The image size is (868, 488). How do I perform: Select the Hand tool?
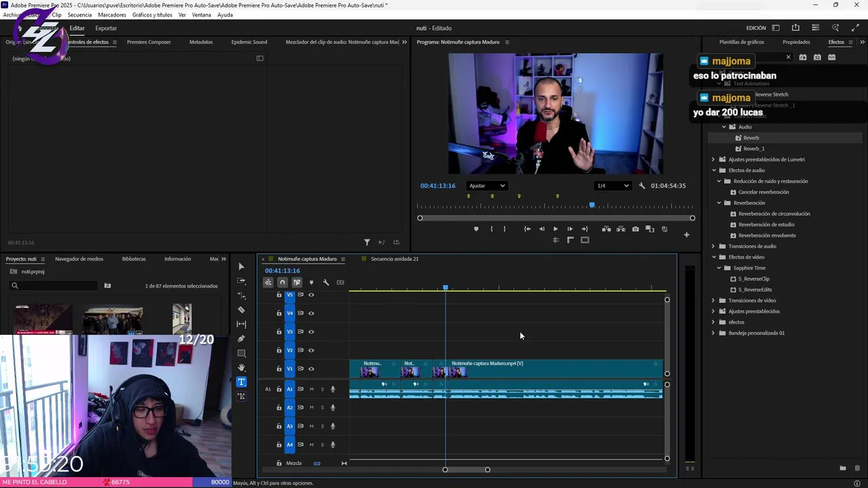(x=241, y=367)
